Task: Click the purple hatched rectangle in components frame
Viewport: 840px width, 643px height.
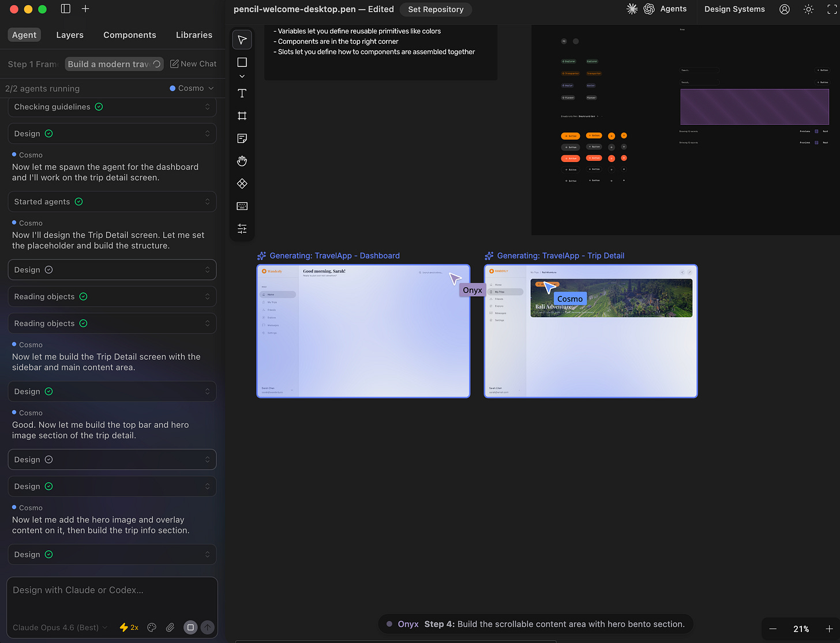Action: (755, 107)
